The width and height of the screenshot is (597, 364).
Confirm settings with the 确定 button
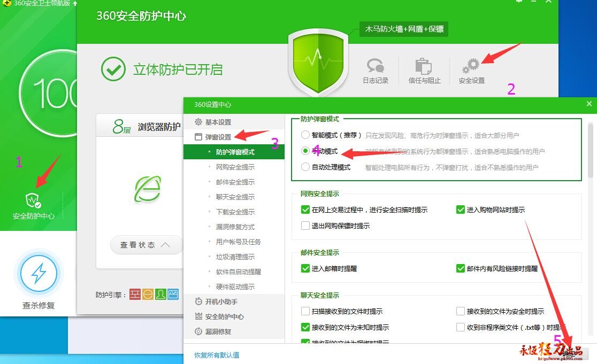[569, 353]
